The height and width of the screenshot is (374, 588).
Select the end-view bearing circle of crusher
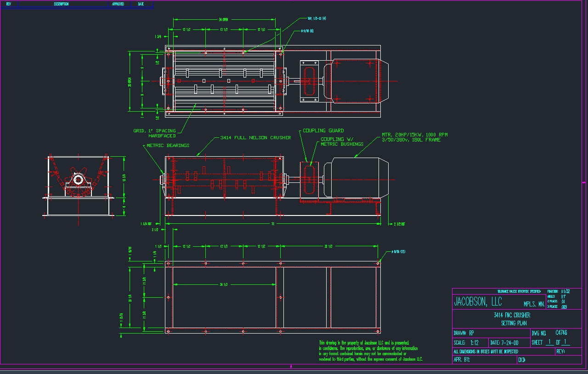click(79, 179)
